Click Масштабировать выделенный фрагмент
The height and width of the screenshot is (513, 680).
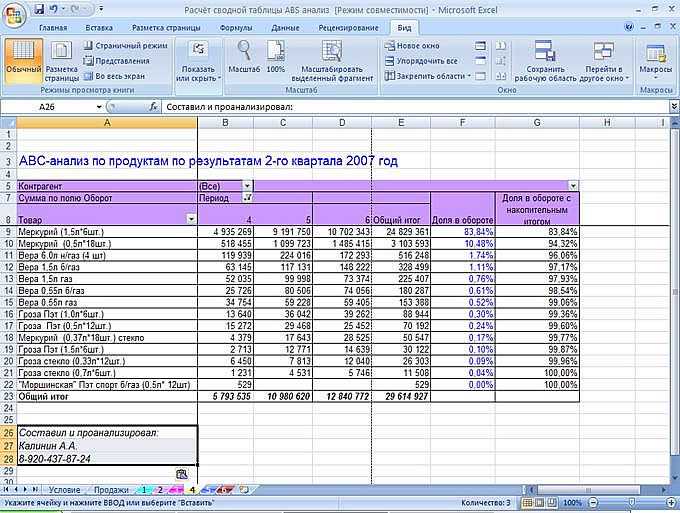coord(332,61)
